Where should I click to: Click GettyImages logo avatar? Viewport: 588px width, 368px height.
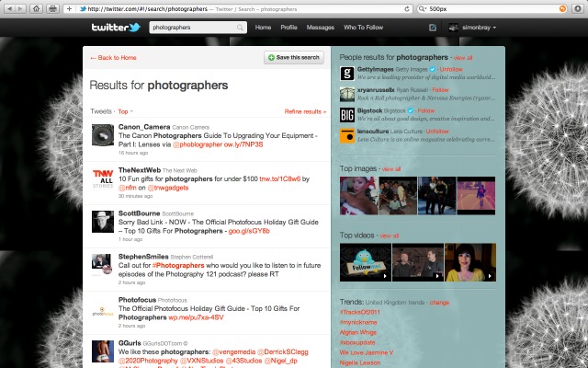[347, 74]
